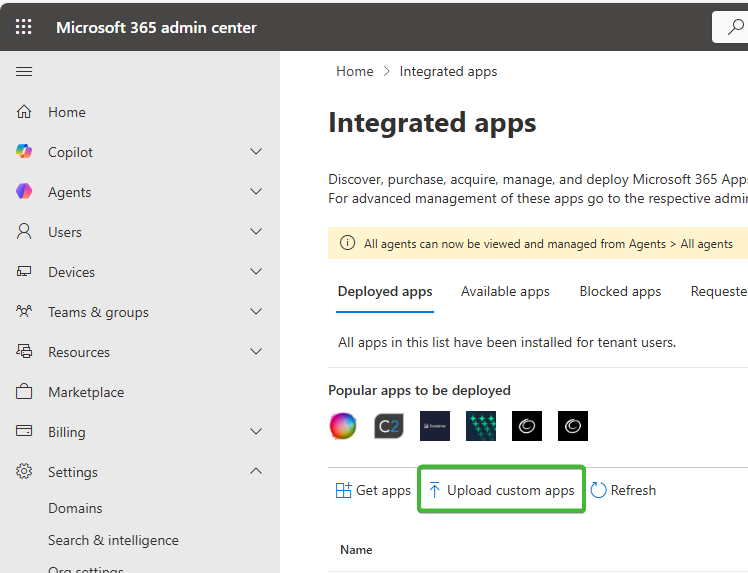Collapse the navigation hamburger menu

[x=24, y=71]
